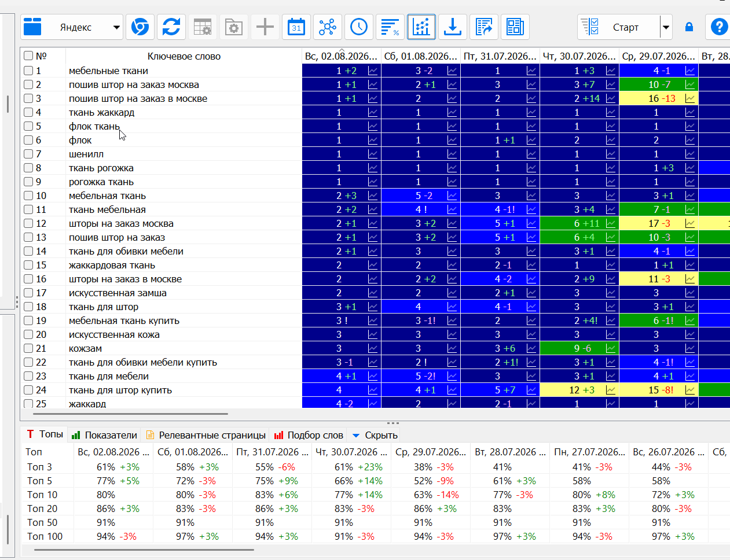Image resolution: width=730 pixels, height=560 pixels.
Task: Open the calendar date icon
Action: coord(296,27)
